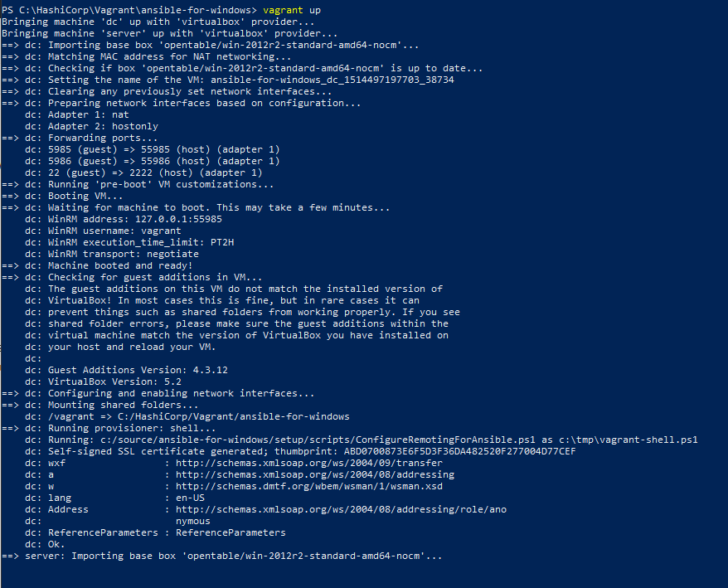The width and height of the screenshot is (728, 588).
Task: Click the PowerShell prompt path C:\HashiCorp\Vagrant\ansible-for-windows
Action: tap(134, 10)
